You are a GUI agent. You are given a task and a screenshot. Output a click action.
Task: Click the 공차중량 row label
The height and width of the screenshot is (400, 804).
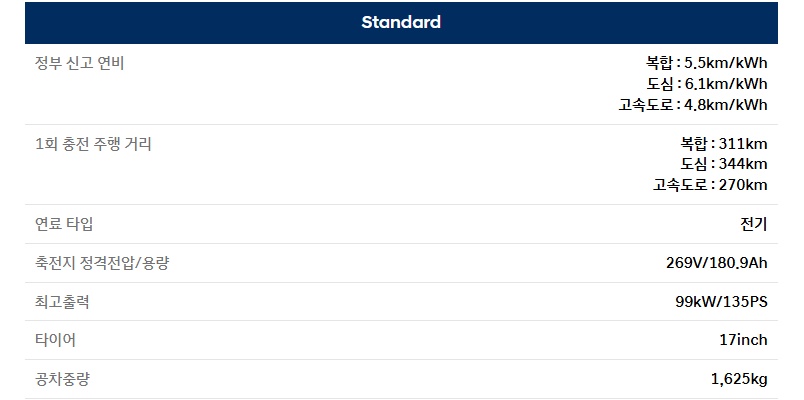click(62, 379)
